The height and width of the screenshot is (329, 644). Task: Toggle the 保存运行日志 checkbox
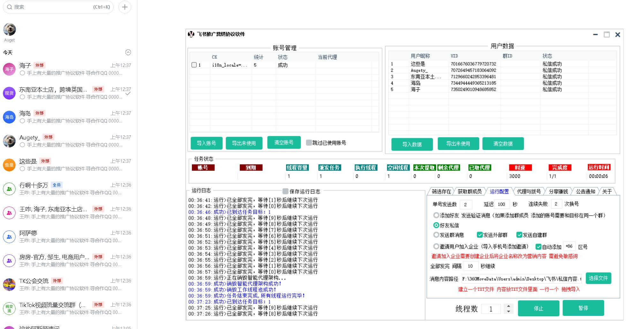tap(285, 191)
